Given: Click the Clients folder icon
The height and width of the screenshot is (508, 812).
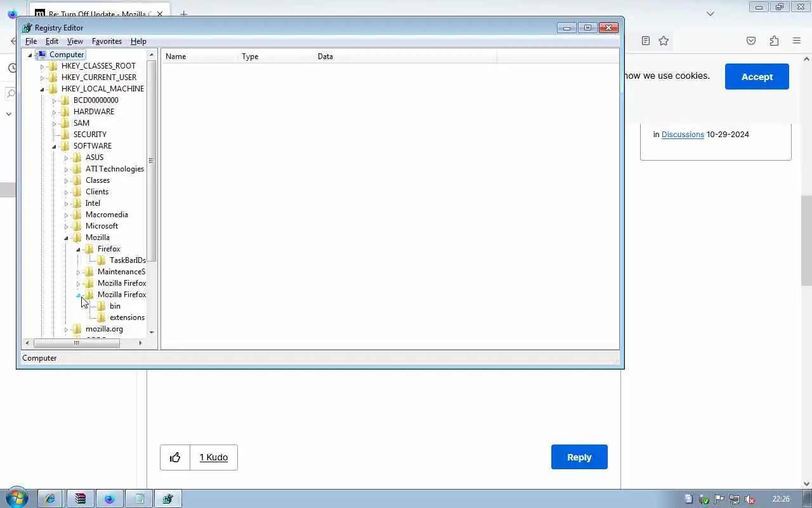Looking at the screenshot, I should pos(77,192).
